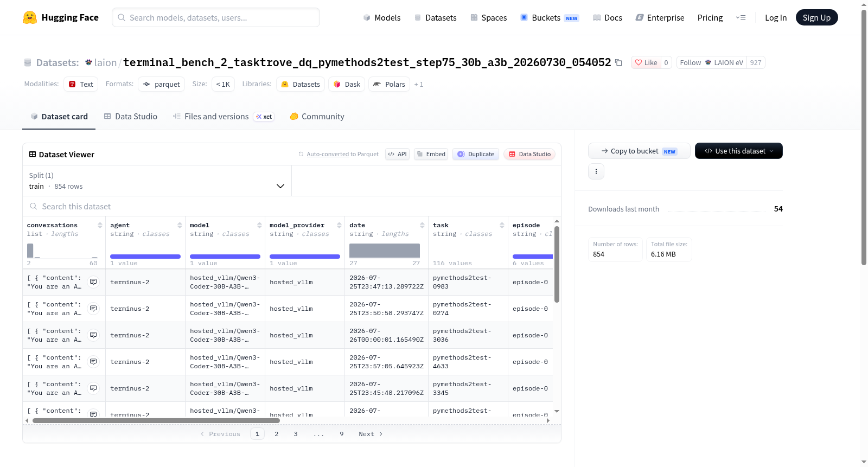Filter by Text modality tag
Image resolution: width=868 pixels, height=467 pixels.
tap(81, 84)
